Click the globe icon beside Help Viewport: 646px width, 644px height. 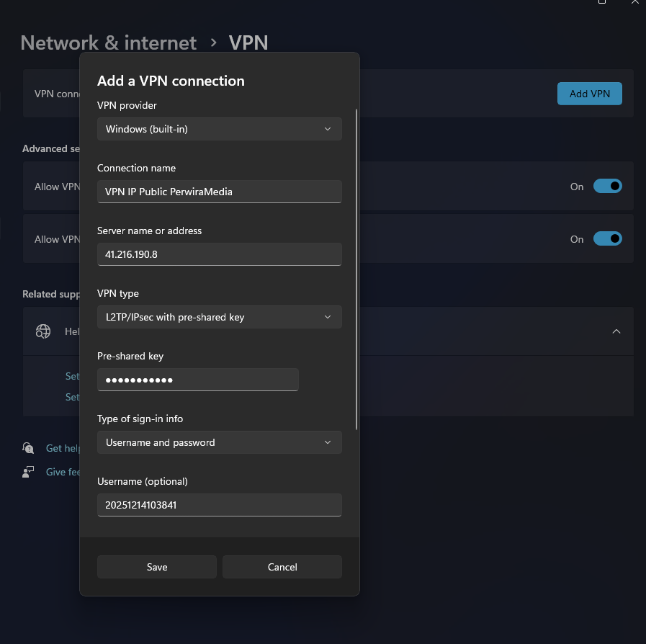tap(43, 331)
